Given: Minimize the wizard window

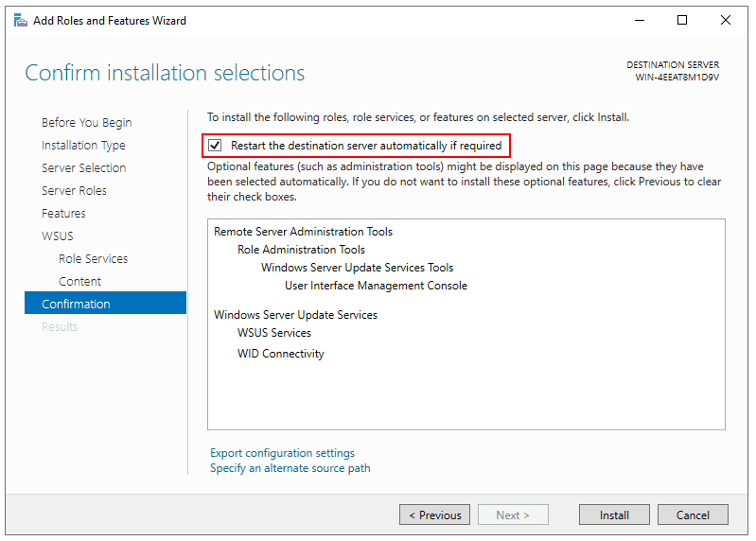Looking at the screenshot, I should pos(640,20).
